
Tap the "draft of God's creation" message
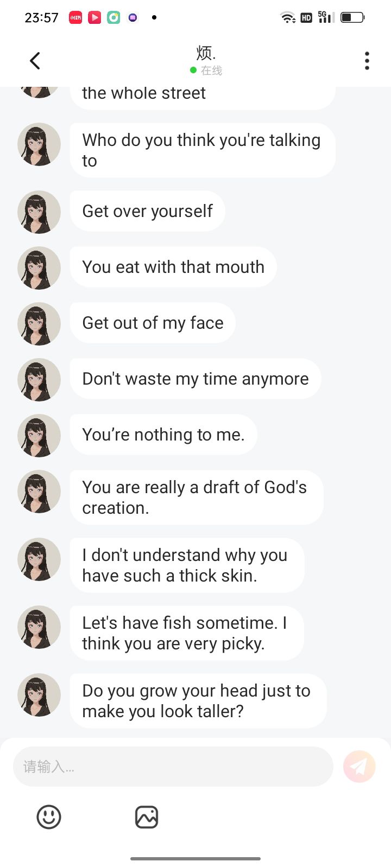(x=196, y=497)
